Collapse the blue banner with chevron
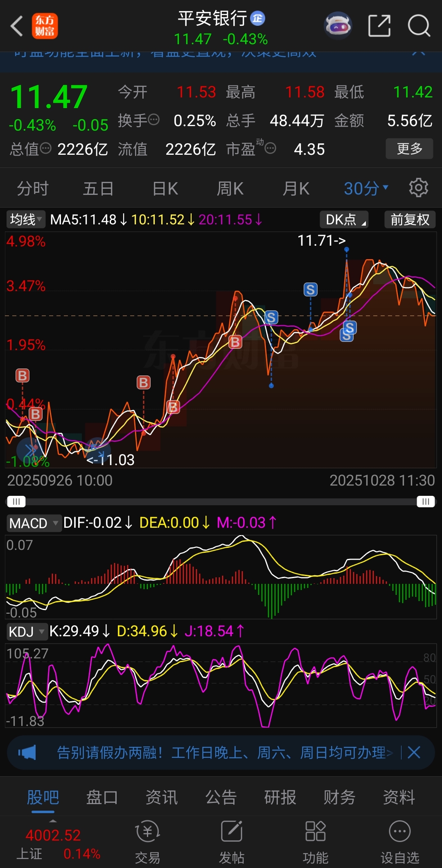The height and width of the screenshot is (868, 442). (418, 52)
